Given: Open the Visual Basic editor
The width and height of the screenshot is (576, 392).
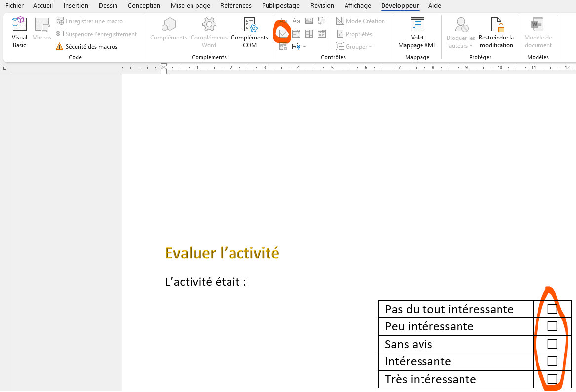Looking at the screenshot, I should pos(19,33).
